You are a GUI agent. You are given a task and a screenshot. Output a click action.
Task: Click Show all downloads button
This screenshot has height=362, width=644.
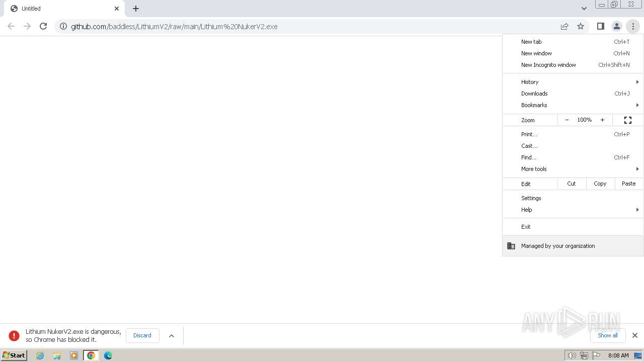pos(608,335)
